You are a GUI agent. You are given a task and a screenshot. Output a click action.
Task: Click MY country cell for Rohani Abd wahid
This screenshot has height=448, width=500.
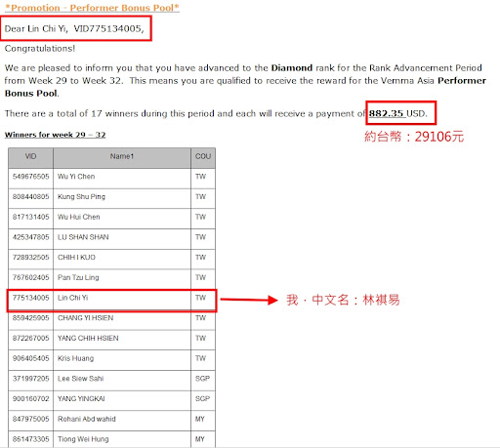point(203,420)
